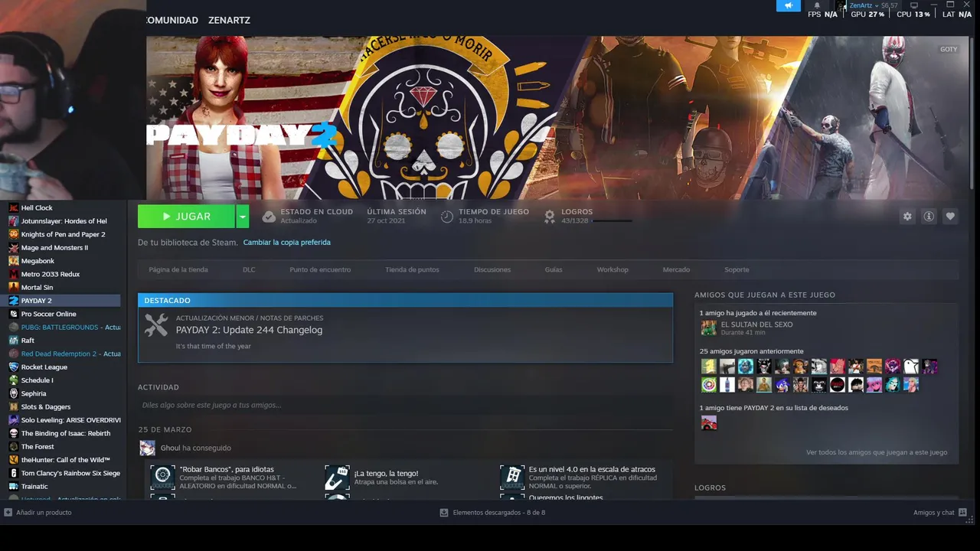The height and width of the screenshot is (551, 980).
Task: Select Metro 2033 Redux in library
Action: [51, 274]
